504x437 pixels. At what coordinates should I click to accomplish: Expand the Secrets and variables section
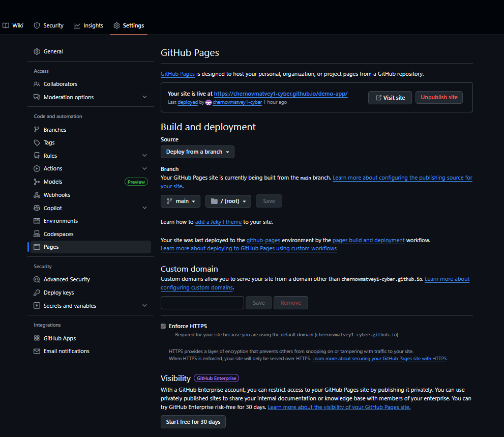tap(144, 306)
